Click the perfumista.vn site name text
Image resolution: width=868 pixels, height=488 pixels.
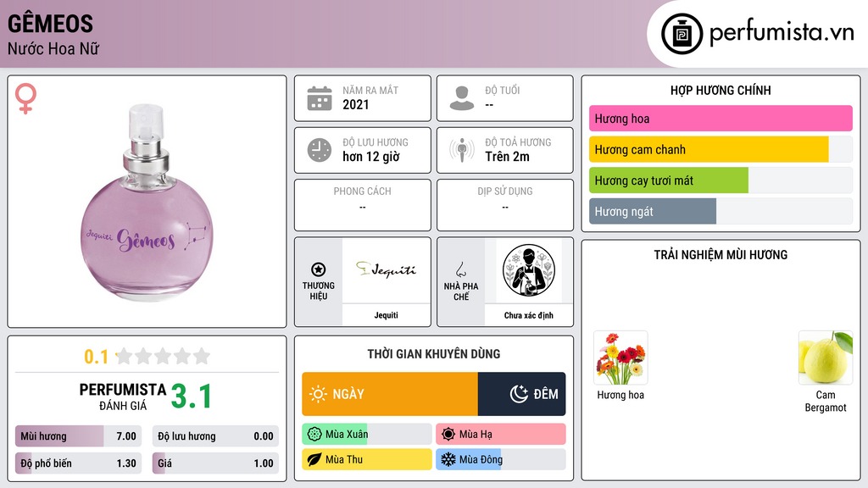(782, 32)
